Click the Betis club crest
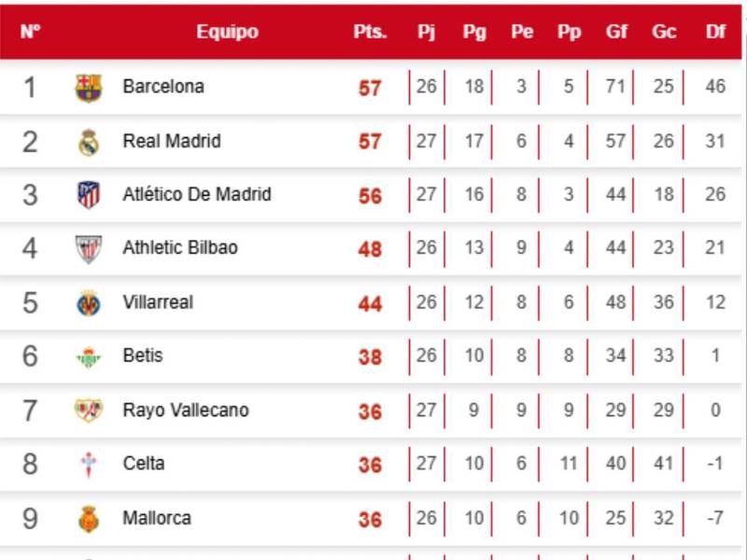This screenshot has width=747, height=560. coord(89,357)
